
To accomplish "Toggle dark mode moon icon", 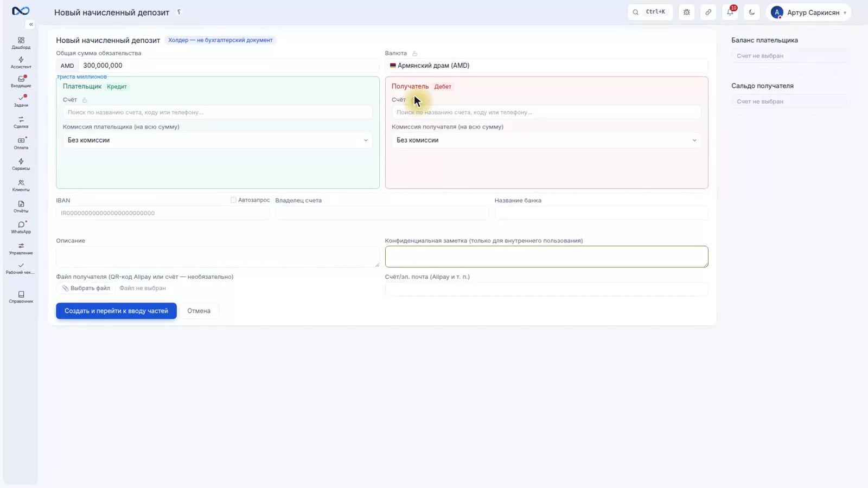I will pos(752,12).
